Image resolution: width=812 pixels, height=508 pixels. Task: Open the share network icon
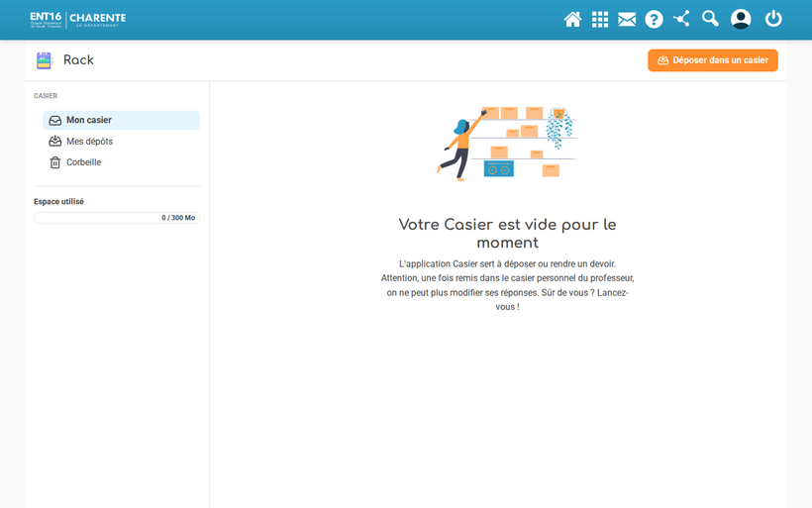pos(681,19)
